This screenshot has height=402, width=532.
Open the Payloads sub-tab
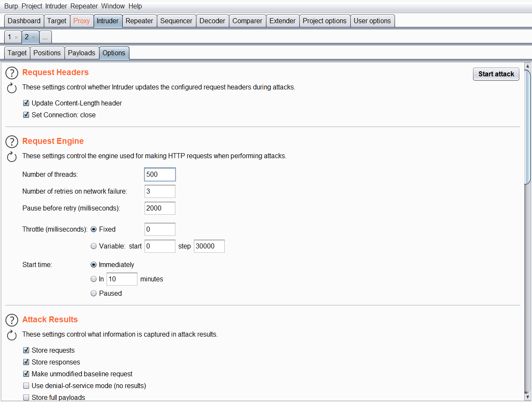click(82, 53)
